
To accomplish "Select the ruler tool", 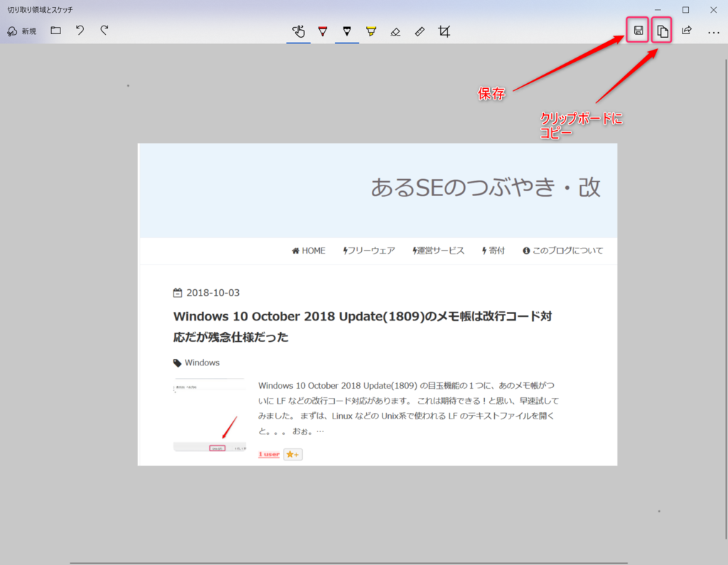I will pos(419,31).
